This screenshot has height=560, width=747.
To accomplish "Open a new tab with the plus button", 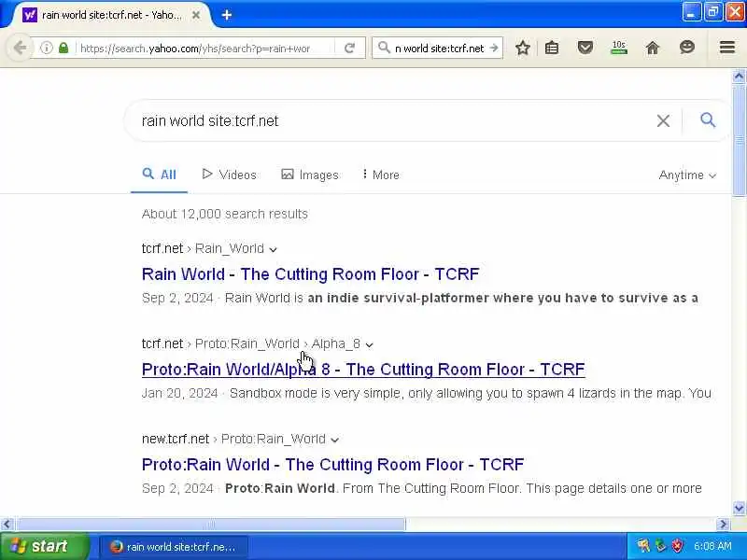I will click(227, 15).
